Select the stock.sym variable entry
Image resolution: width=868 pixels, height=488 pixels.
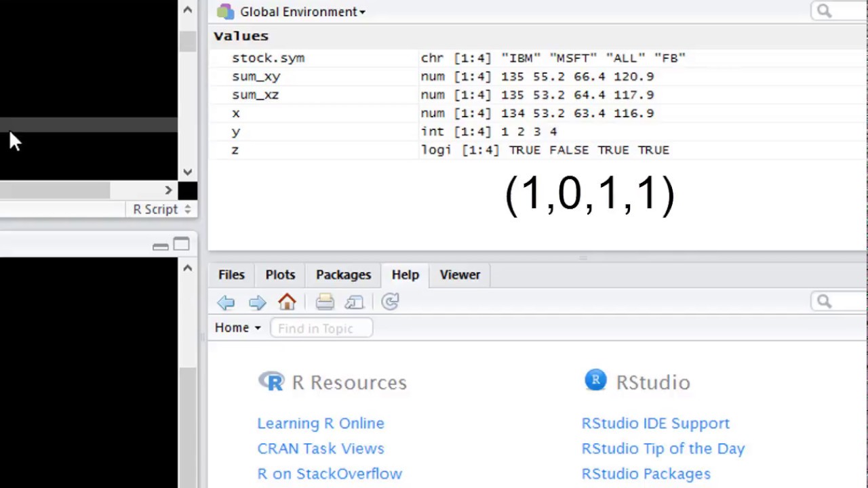[x=269, y=58]
